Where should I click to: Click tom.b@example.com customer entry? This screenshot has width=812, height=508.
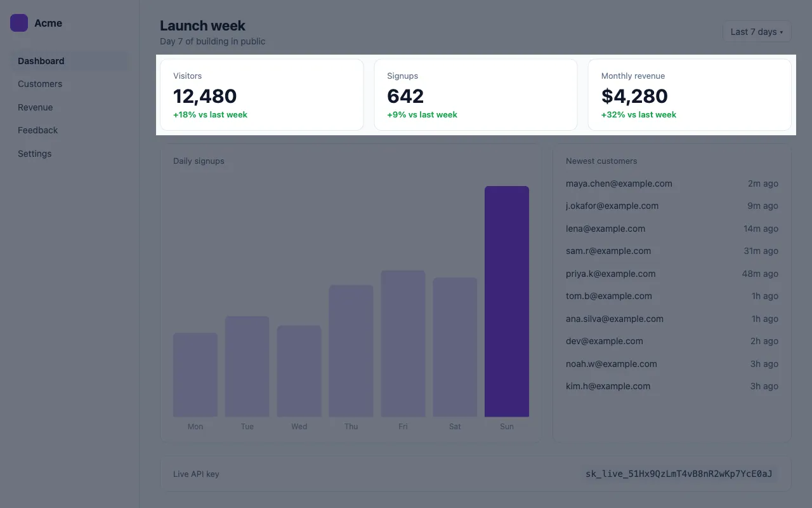coord(672,296)
